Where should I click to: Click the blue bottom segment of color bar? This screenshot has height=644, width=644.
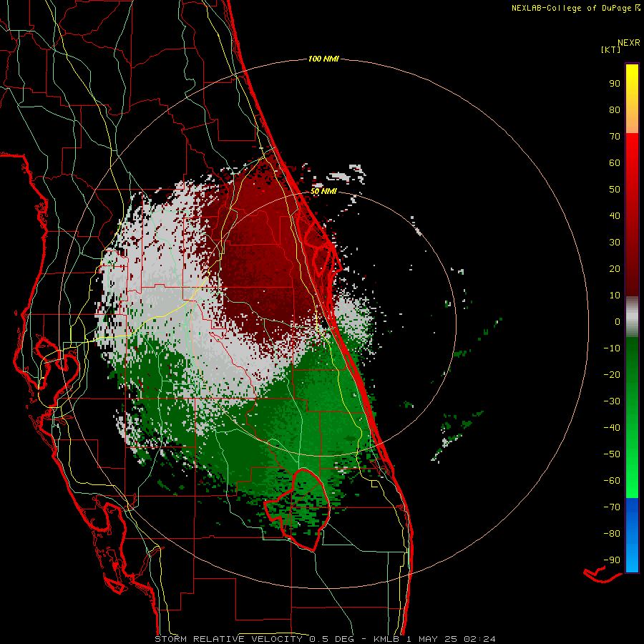tap(632, 535)
